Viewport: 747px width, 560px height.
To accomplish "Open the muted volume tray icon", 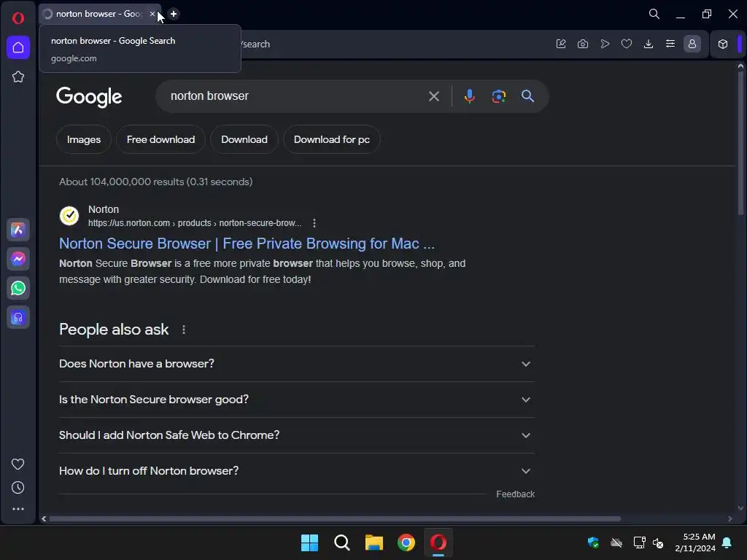I will point(658,542).
